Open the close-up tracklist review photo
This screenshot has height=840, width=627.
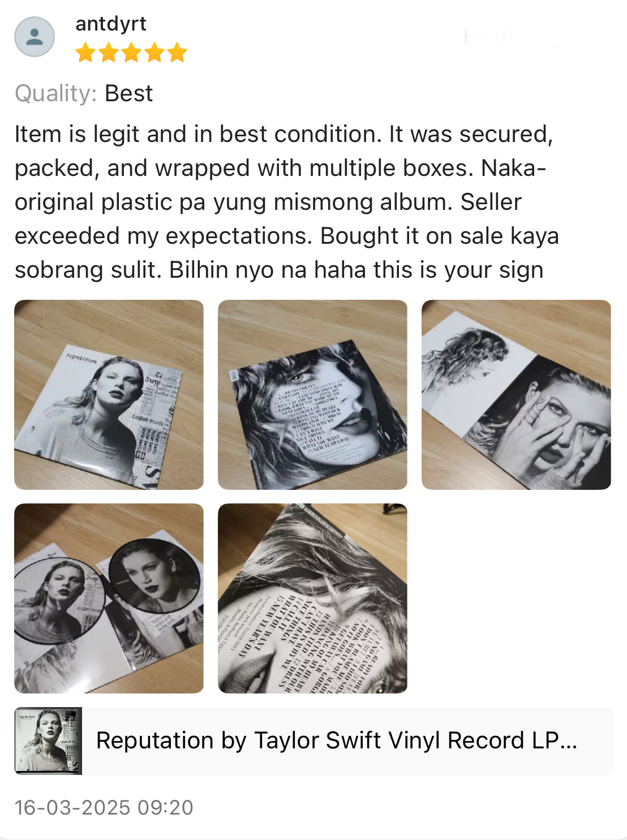point(312,598)
